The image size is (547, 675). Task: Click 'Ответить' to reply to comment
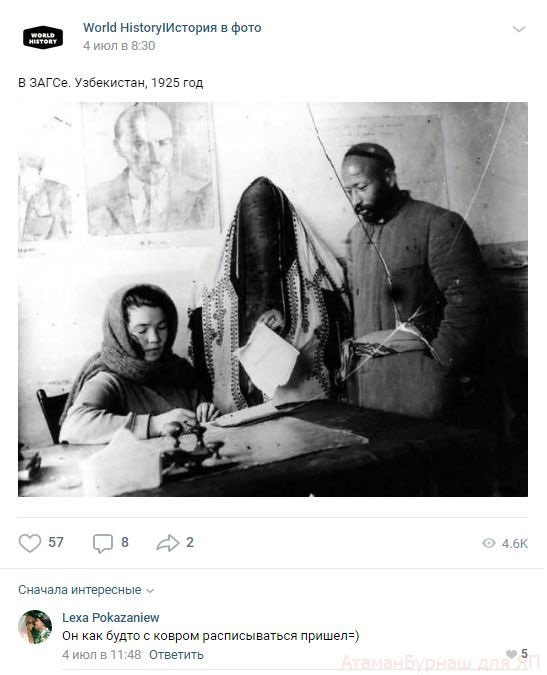coord(176,655)
